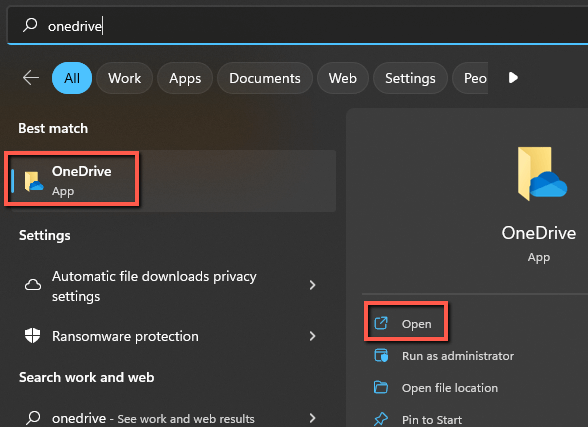
Task: Click the cloud icon beside Automatic file downloads
Action: click(x=33, y=285)
